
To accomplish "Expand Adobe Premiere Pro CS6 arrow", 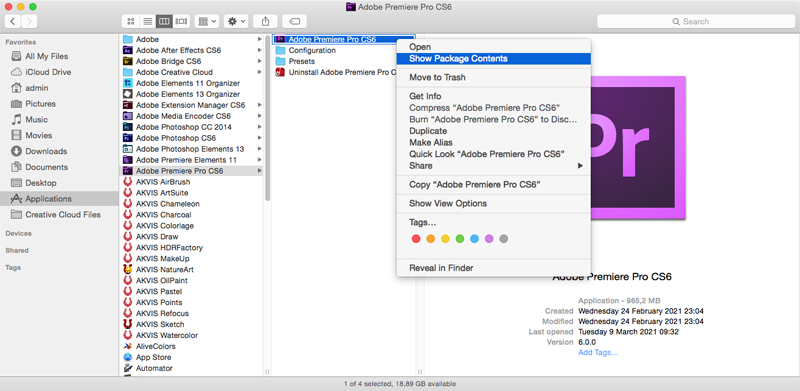I will click(260, 171).
